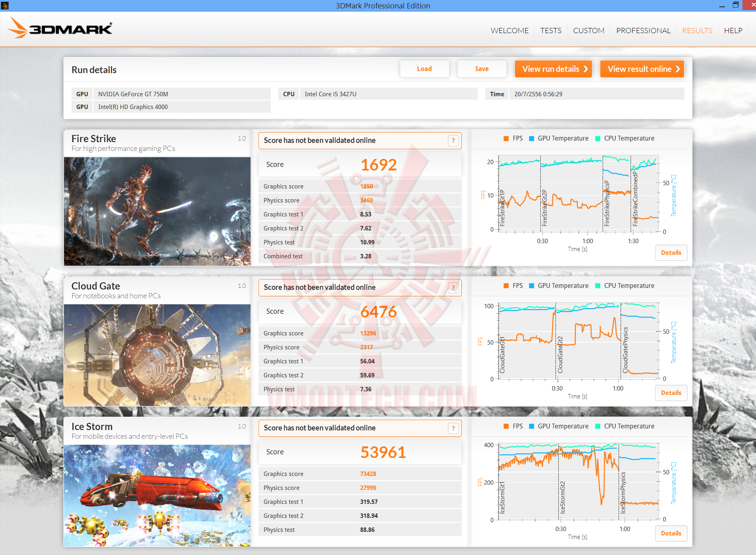Click Ice Storm graphics test 2 value 318.94

369,516
